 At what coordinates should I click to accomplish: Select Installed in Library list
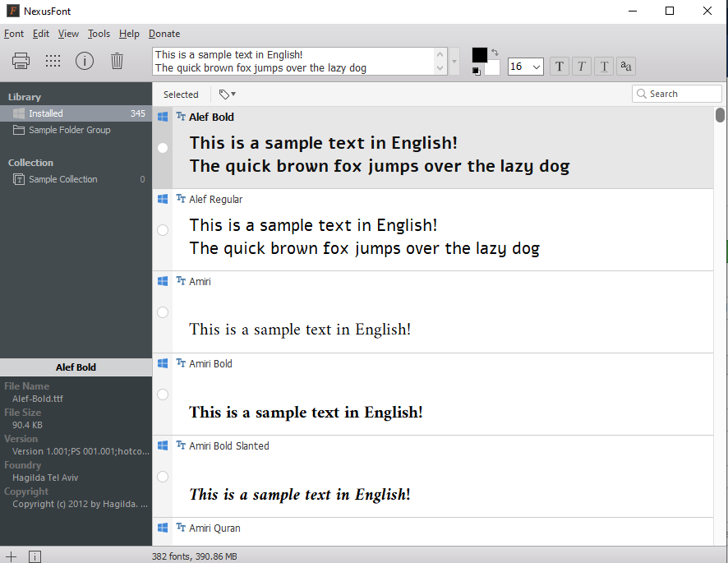click(x=76, y=113)
